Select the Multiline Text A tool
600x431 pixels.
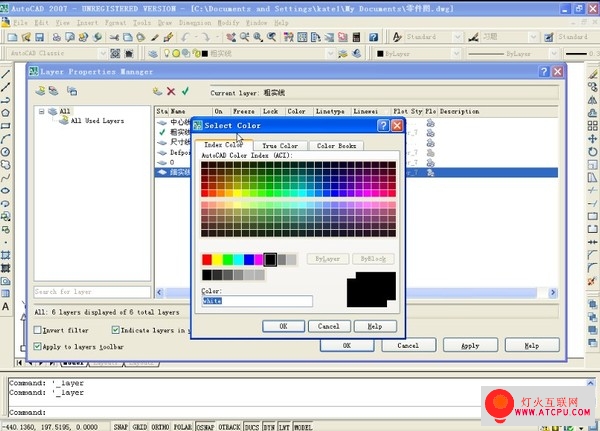click(x=5, y=307)
